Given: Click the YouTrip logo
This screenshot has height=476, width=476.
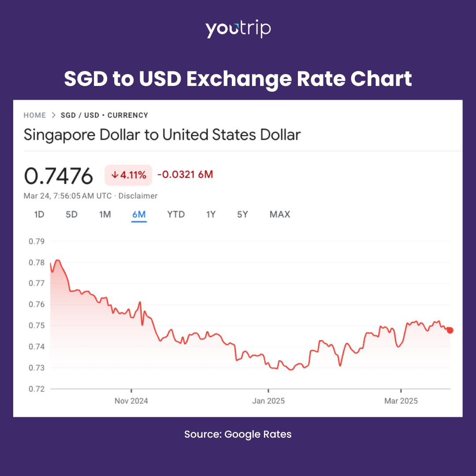Looking at the screenshot, I should pos(238,29).
